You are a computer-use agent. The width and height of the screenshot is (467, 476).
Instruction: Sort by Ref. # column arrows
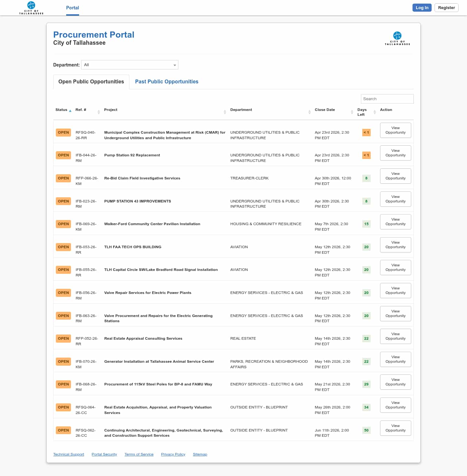(x=99, y=112)
